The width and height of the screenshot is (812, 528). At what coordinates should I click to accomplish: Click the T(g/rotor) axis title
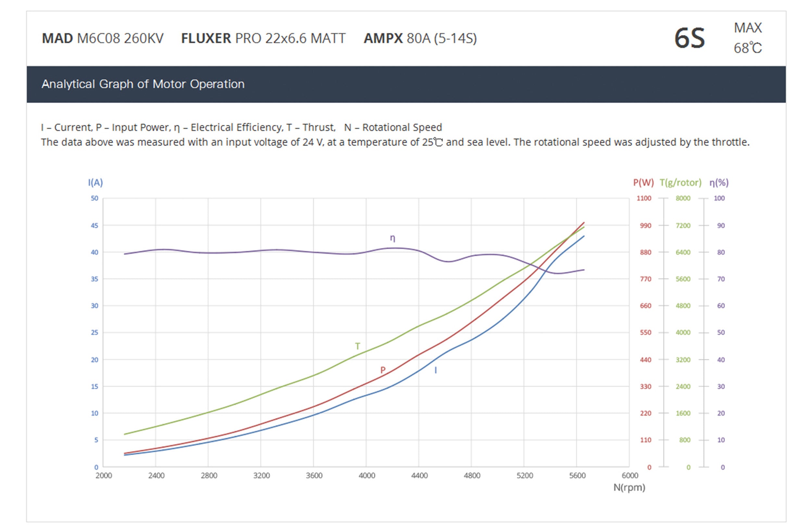click(x=680, y=183)
